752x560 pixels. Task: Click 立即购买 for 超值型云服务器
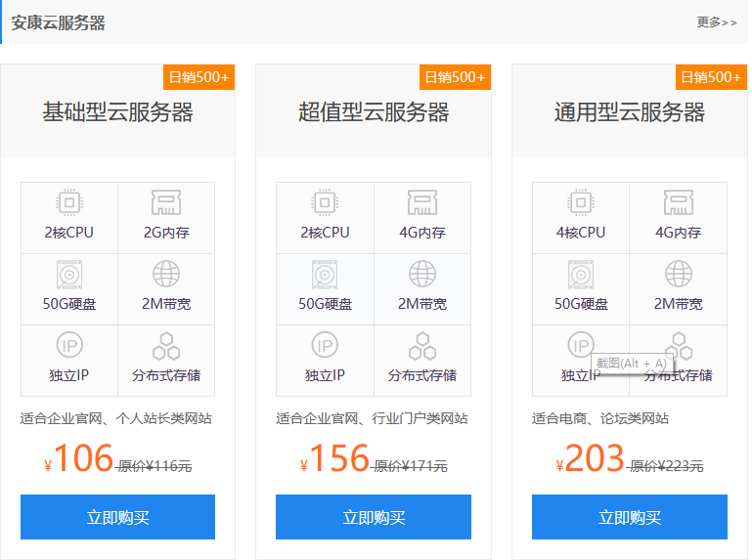374,517
